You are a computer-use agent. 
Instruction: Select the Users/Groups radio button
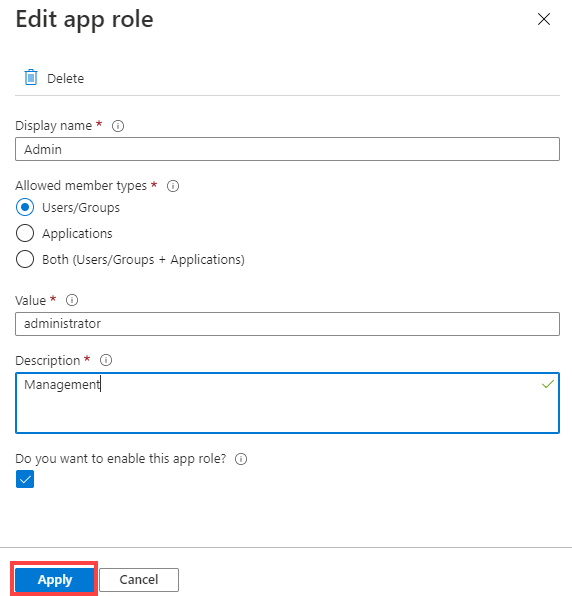[25, 207]
